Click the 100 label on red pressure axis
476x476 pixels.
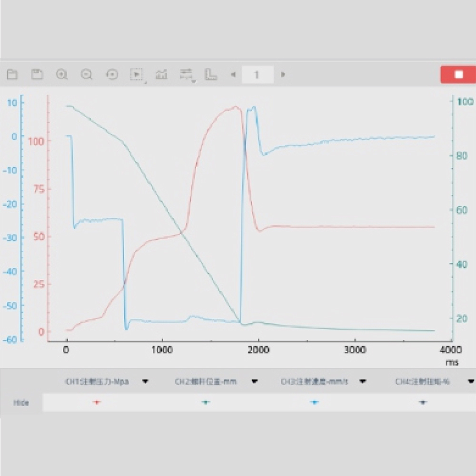click(36, 141)
